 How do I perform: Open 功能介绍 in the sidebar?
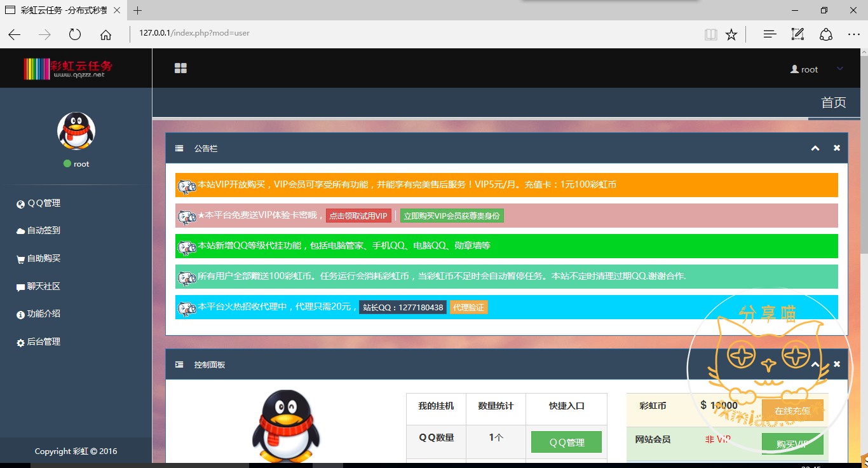click(x=44, y=314)
